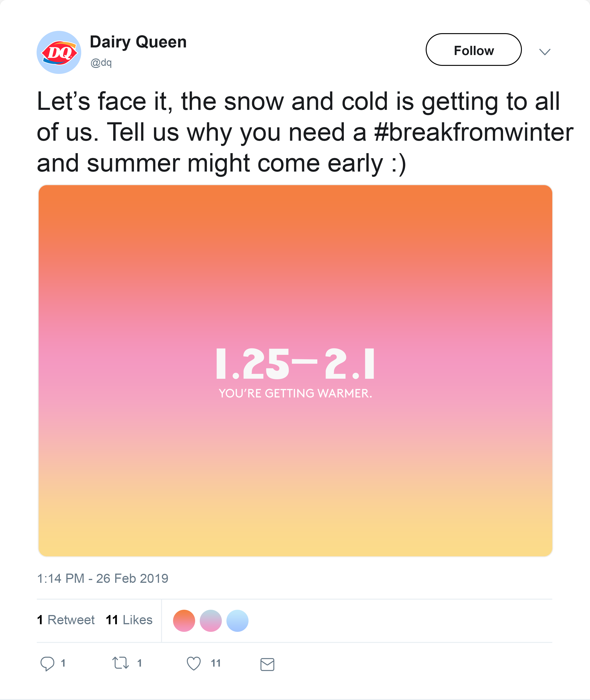590x700 pixels.
Task: Click the light blue liker avatar
Action: (237, 621)
